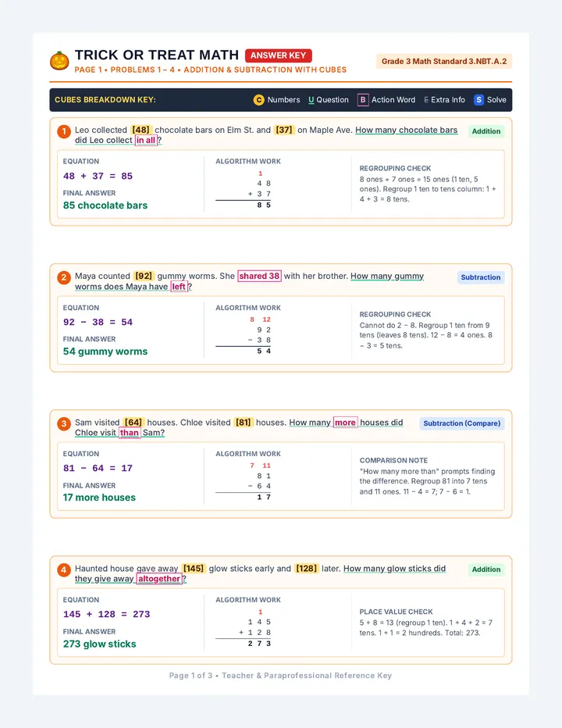562x728 pixels.
Task: Click the red regroup digits '7 11' in problem 3
Action: [260, 466]
